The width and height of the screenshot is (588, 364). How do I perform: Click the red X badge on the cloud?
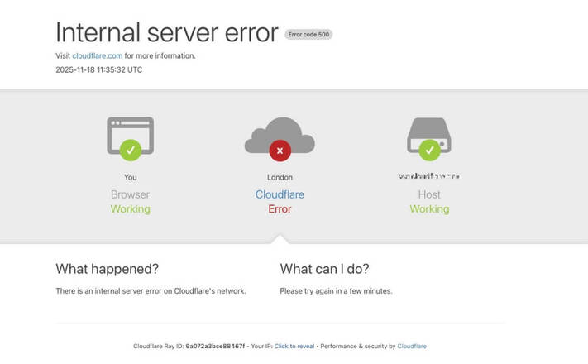tap(280, 151)
